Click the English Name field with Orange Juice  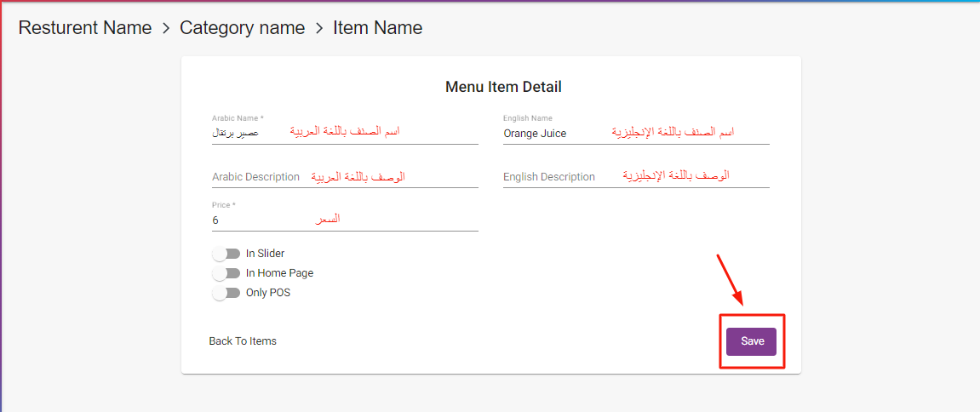(x=635, y=134)
